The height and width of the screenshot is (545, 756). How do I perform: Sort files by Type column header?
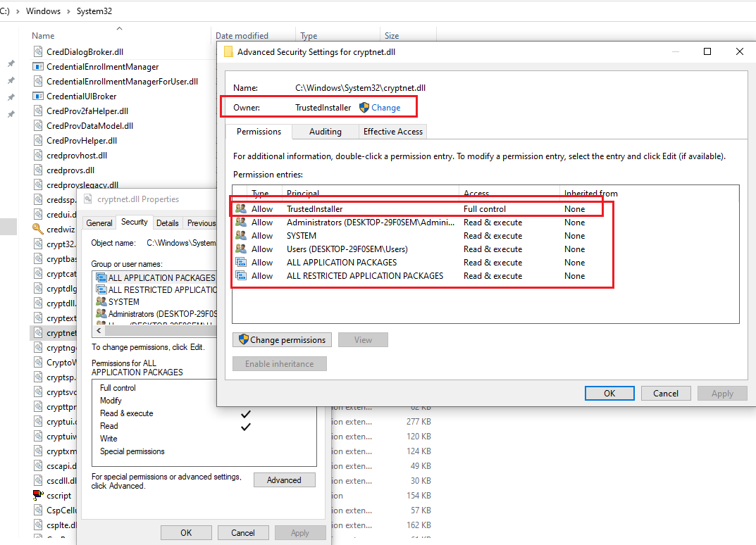pyautogui.click(x=309, y=36)
